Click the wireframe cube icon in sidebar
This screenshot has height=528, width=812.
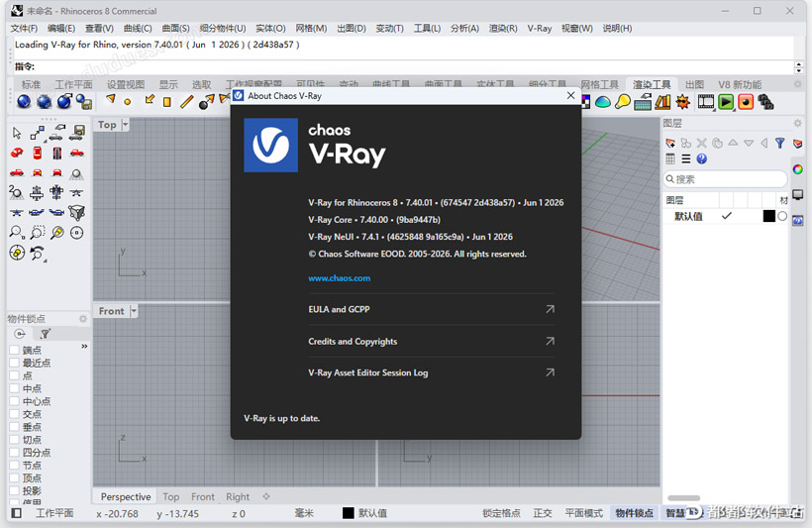[76, 212]
